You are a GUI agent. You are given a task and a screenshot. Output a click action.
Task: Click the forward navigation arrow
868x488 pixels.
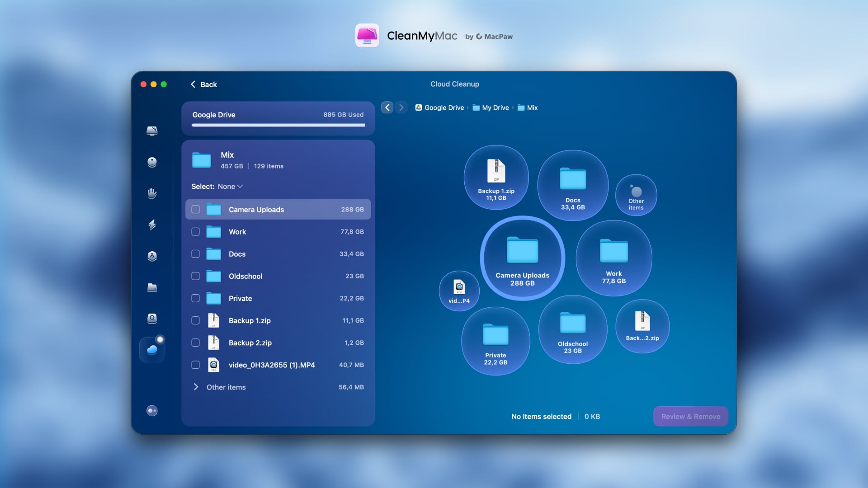click(x=401, y=108)
